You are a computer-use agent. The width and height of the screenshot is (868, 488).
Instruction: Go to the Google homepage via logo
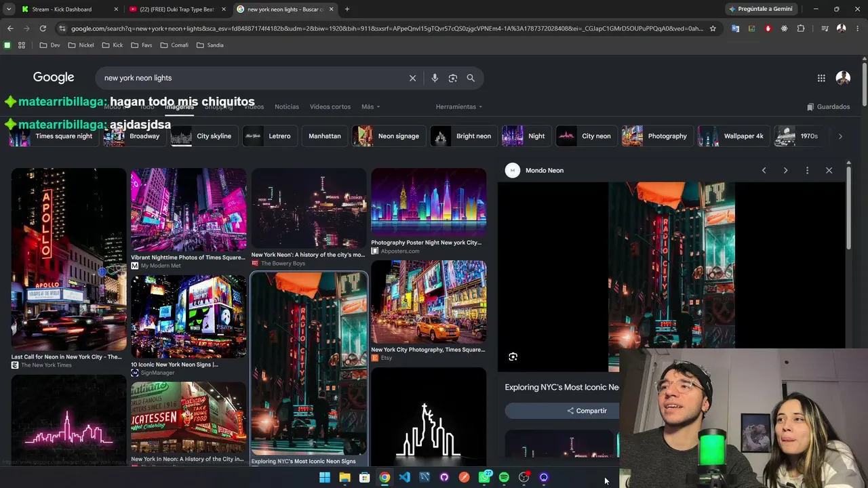[54, 77]
